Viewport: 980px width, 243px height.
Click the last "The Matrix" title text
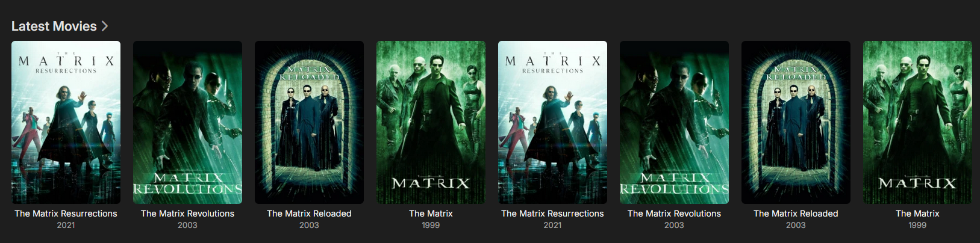[x=917, y=214]
